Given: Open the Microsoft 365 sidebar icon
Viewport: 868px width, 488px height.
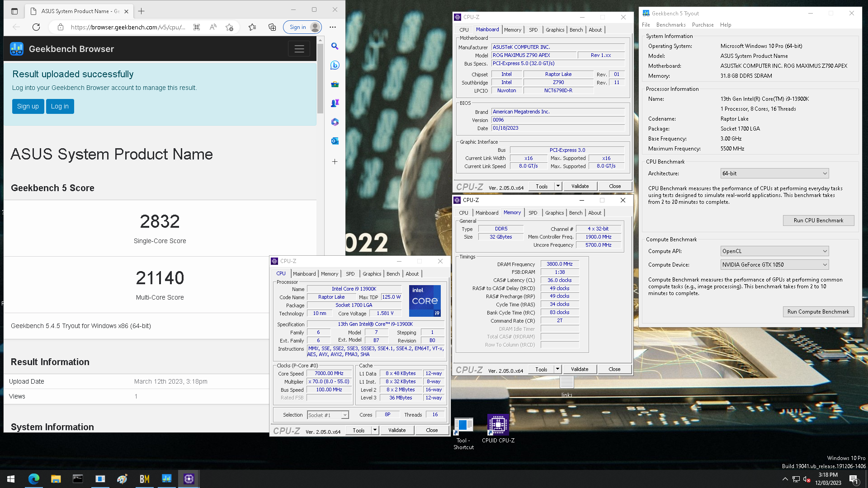Looking at the screenshot, I should pyautogui.click(x=335, y=122).
